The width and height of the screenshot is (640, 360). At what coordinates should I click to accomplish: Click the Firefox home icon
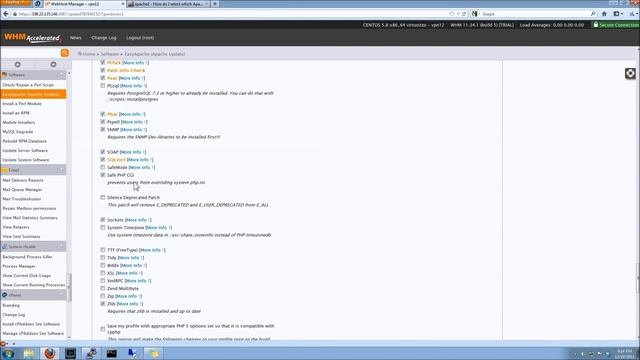pyautogui.click(x=604, y=14)
